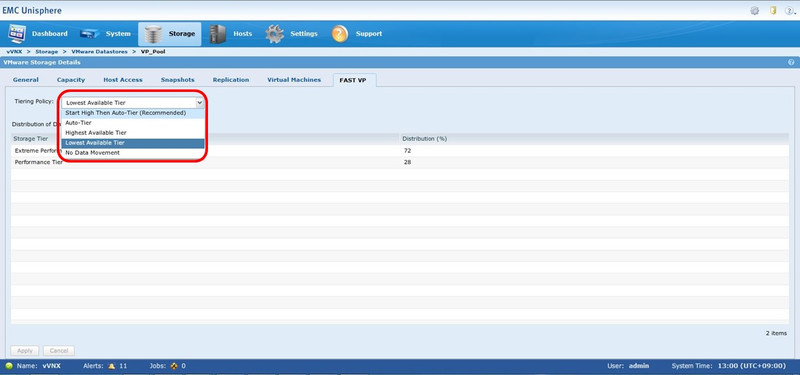Click distribution value 72
Screen dimensions: 800x375
407,151
